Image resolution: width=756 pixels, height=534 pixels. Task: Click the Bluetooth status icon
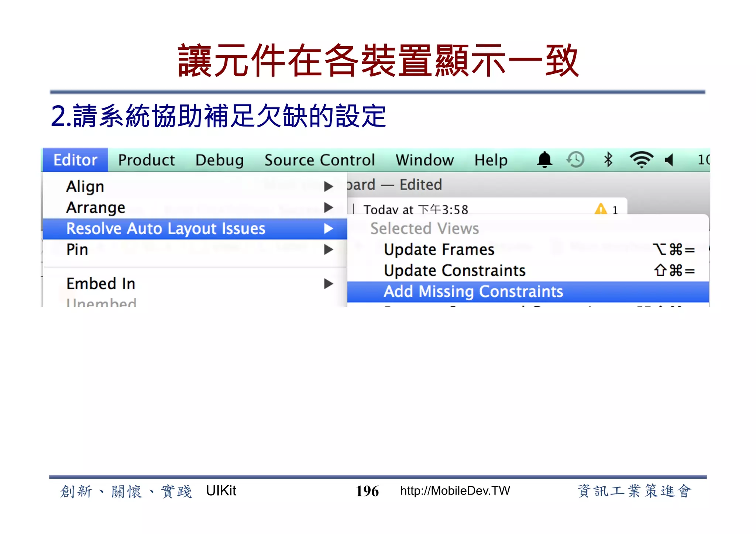(x=608, y=160)
